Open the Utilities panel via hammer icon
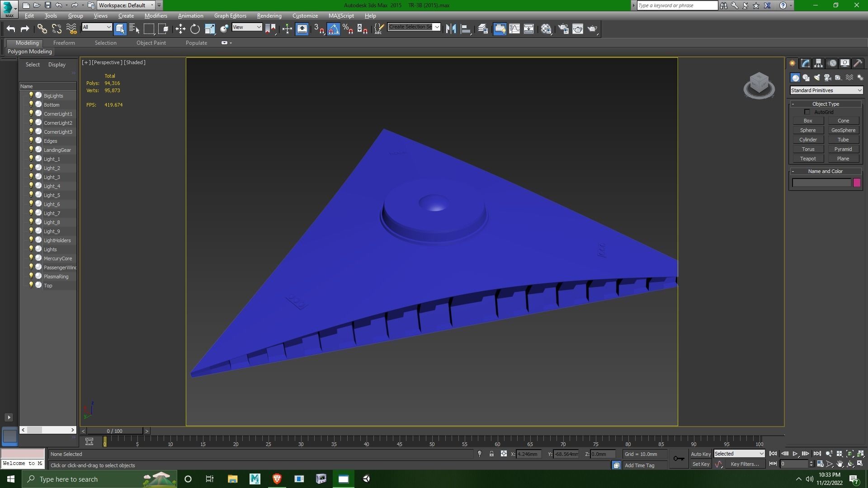 click(x=858, y=63)
